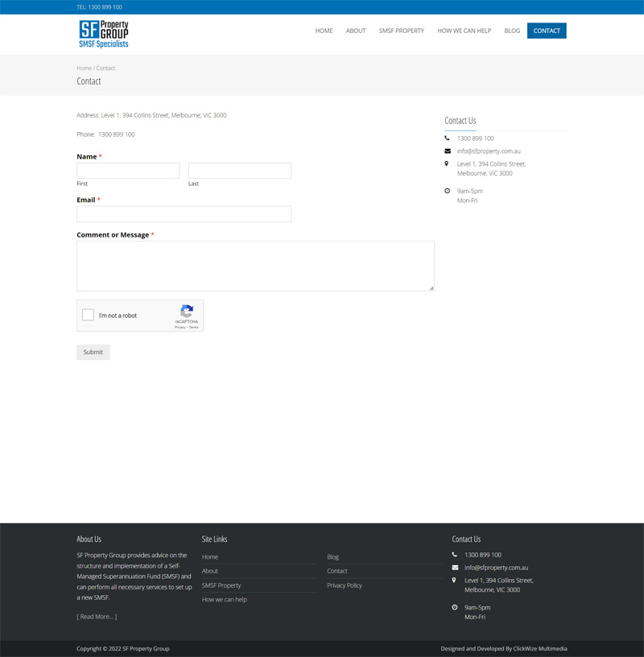
Task: Click the TEL: 1300 899 100 top bar text
Action: [x=99, y=7]
